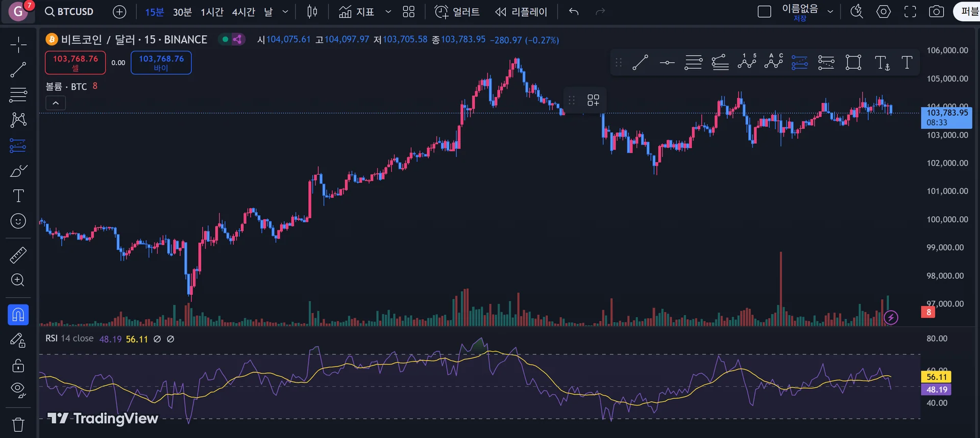980x438 pixels.
Task: Switch to the 4시간 timeframe
Action: (243, 12)
